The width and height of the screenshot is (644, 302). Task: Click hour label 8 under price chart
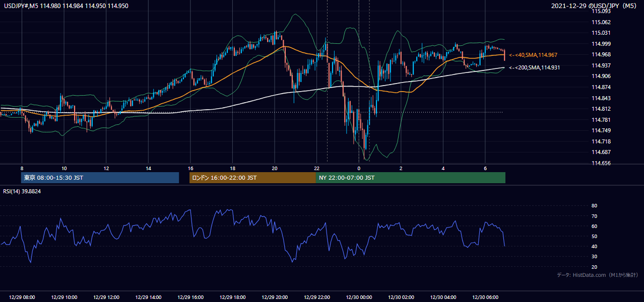coord(22,168)
